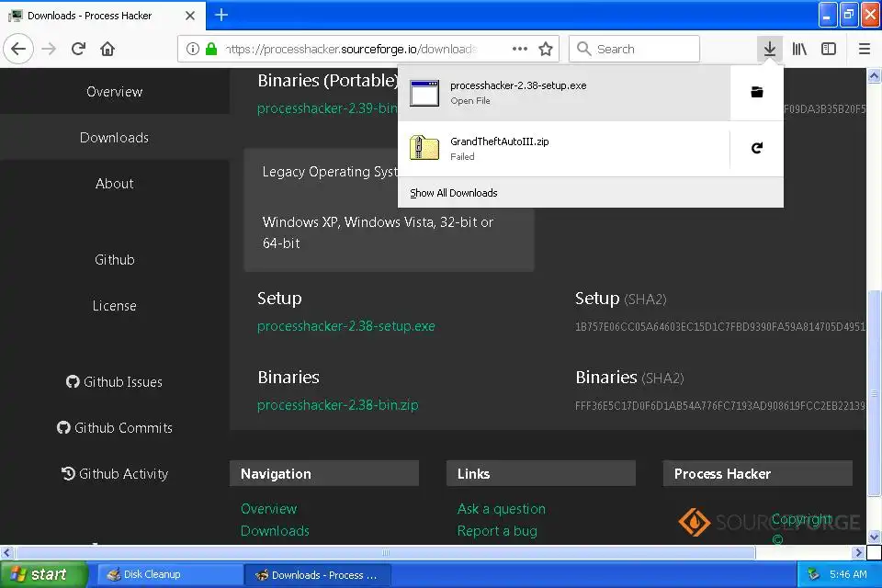
Task: Click the Setup SHA2 hash text
Action: pos(720,327)
